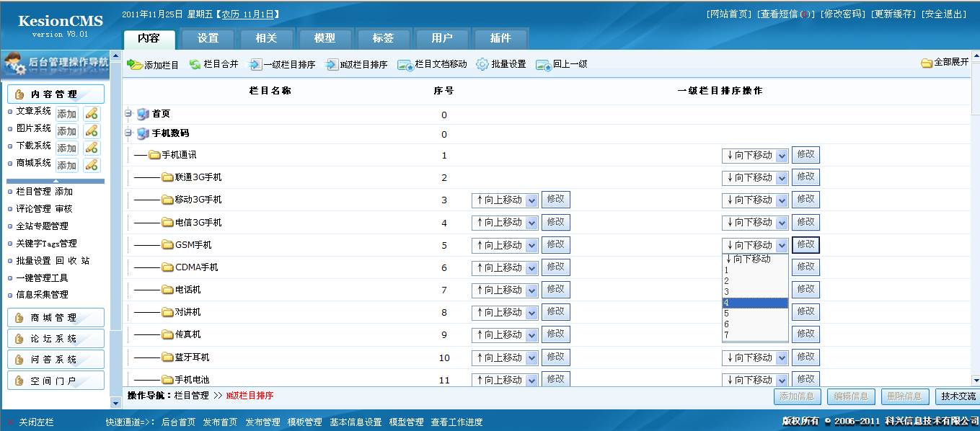Image resolution: width=980 pixels, height=431 pixels.
Task: Switch to the 用户 tab
Action: [442, 39]
